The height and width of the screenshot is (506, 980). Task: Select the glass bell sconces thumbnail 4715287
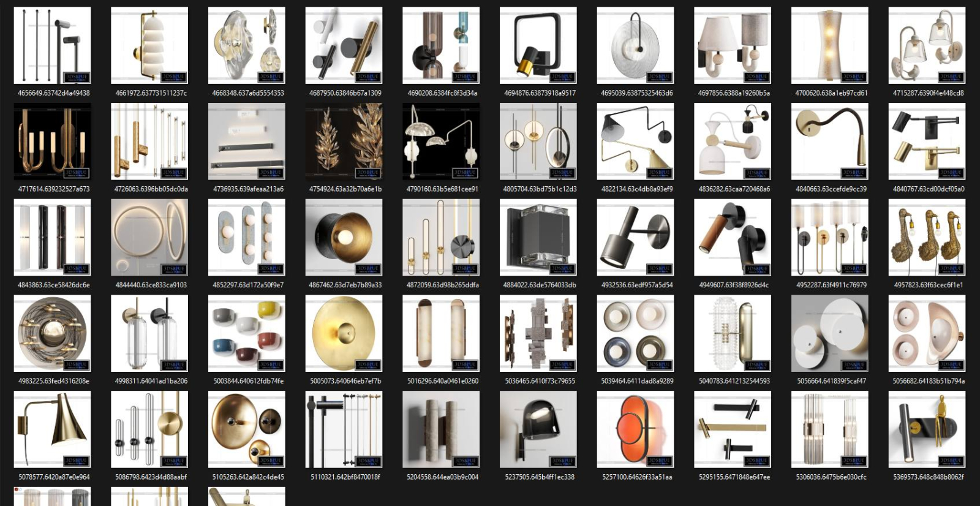pos(927,45)
